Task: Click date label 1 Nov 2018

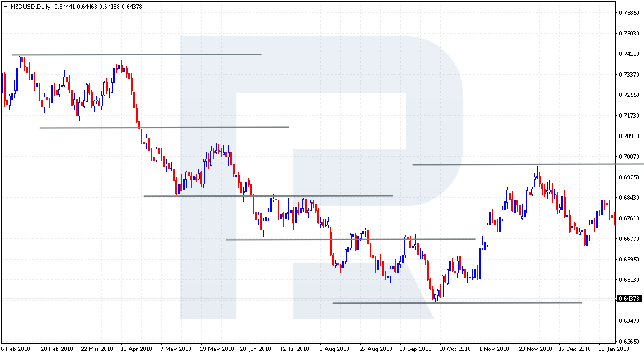Action: [x=495, y=349]
